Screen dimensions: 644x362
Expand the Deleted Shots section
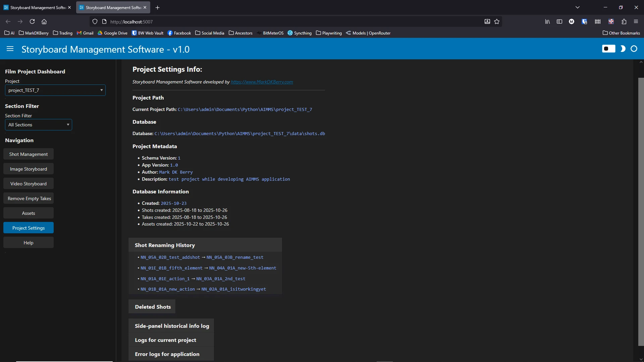(153, 307)
